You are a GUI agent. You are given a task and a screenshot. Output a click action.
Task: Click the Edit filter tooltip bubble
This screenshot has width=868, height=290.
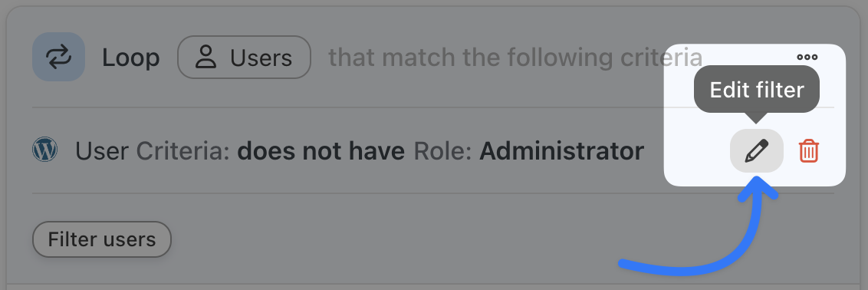pos(757,89)
